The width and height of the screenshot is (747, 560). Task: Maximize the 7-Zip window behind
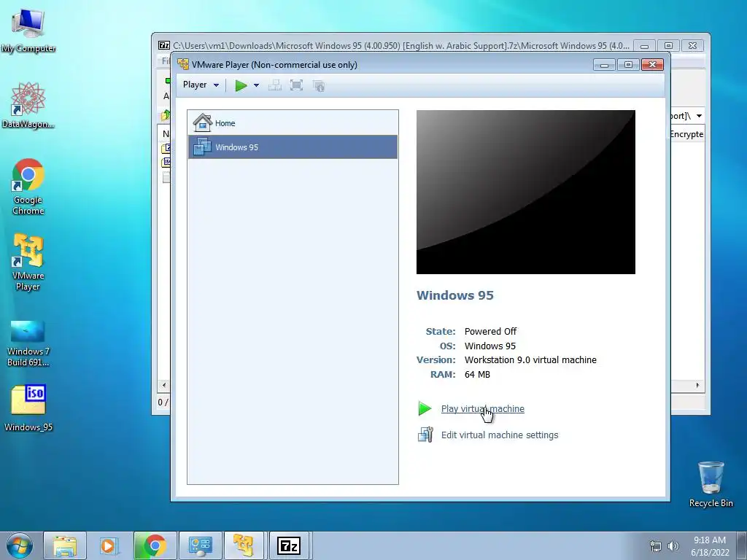click(668, 46)
